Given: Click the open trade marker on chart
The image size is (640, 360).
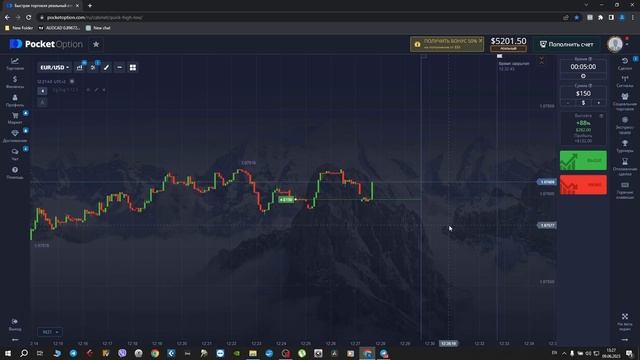Looking at the screenshot, I should click(286, 200).
